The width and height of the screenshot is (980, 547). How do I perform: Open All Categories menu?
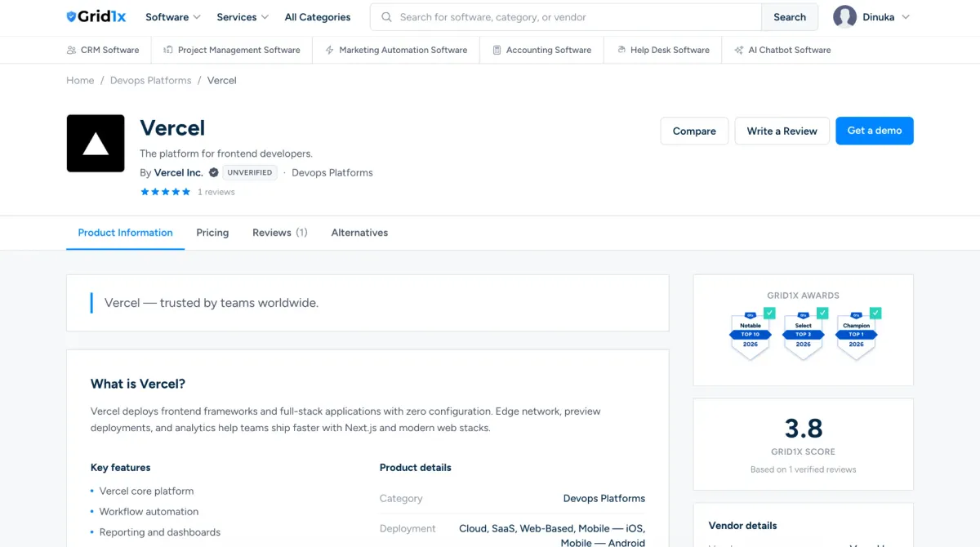click(x=318, y=16)
